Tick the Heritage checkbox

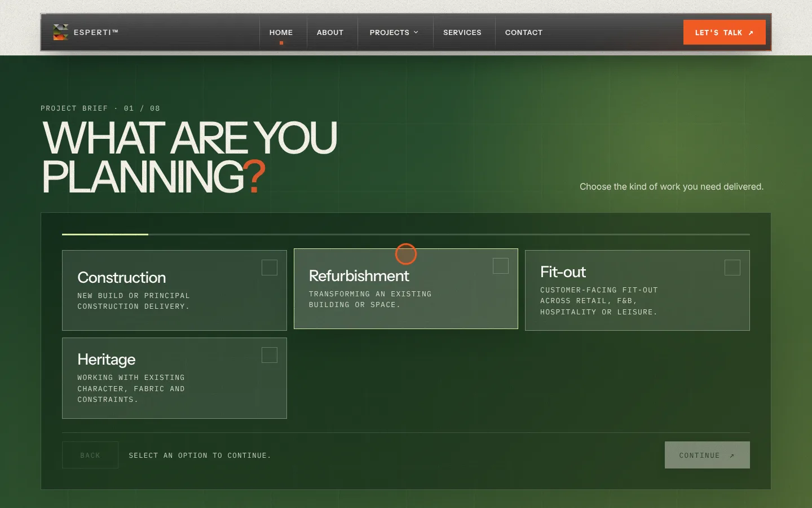click(x=270, y=355)
